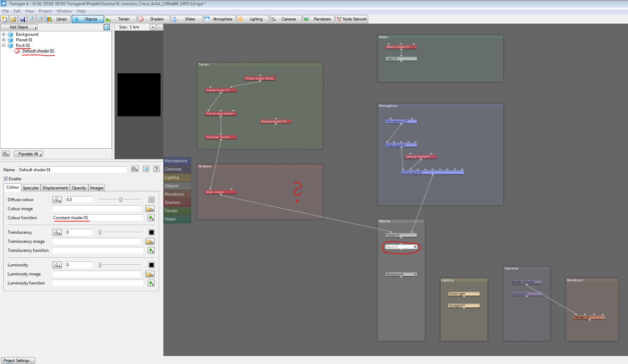Screen dimensions: 628x364
Task: Open the render view R icon
Action: pyautogui.click(x=32, y=19)
